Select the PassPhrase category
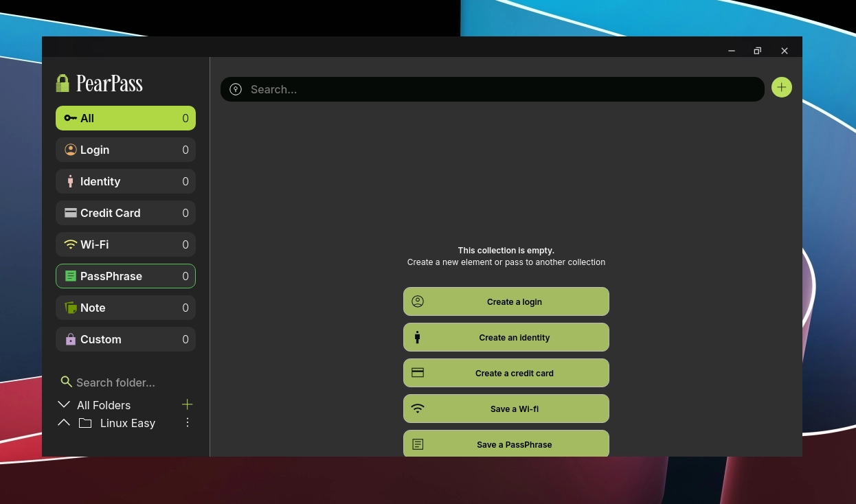Image resolution: width=856 pixels, height=504 pixels. tap(125, 276)
